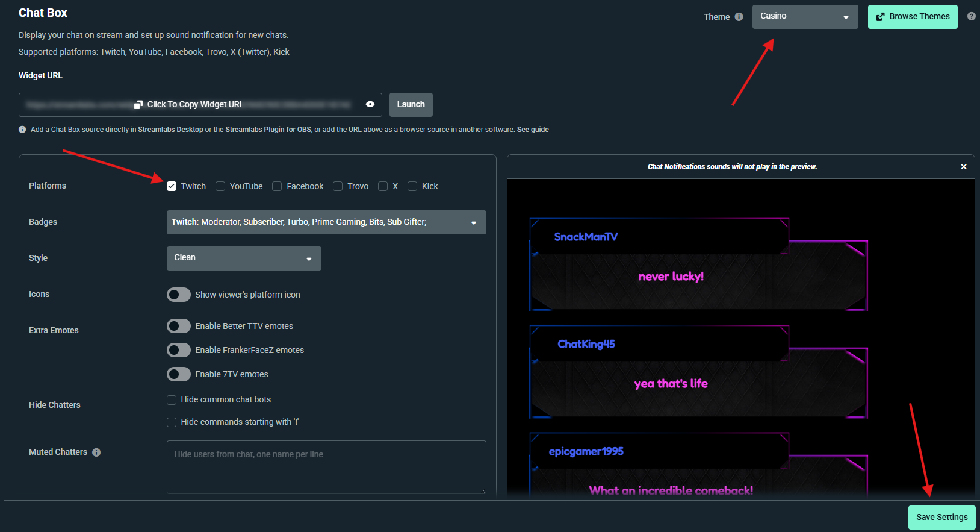980x532 pixels.
Task: Click the SnackManTV username in preview
Action: pos(586,237)
